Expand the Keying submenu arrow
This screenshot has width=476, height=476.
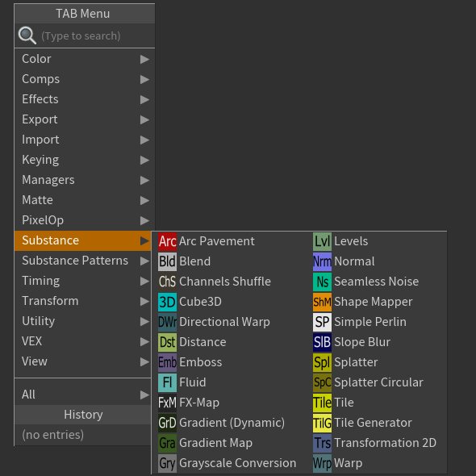[x=144, y=160]
